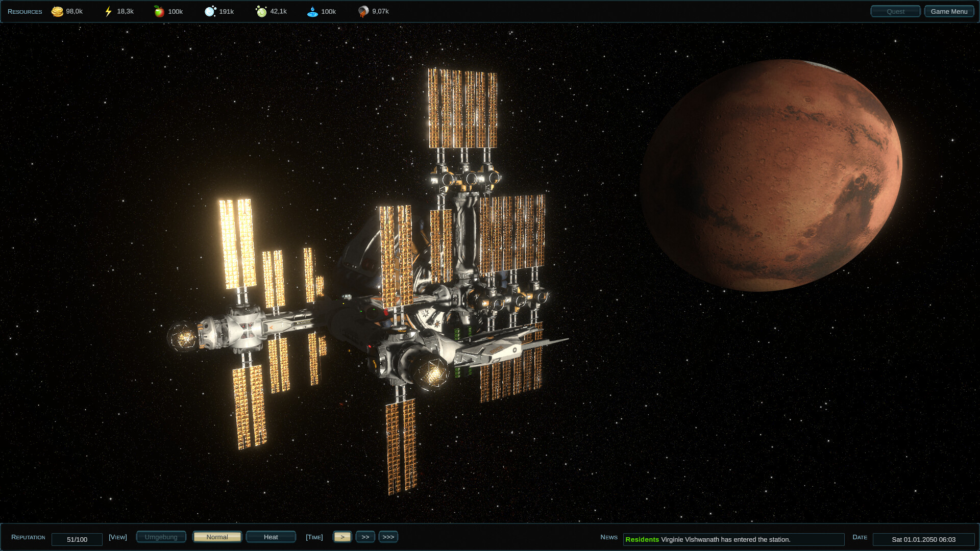The width and height of the screenshot is (980, 551).
Task: Click the date display showing Sat 01.01.2050
Action: [926, 539]
